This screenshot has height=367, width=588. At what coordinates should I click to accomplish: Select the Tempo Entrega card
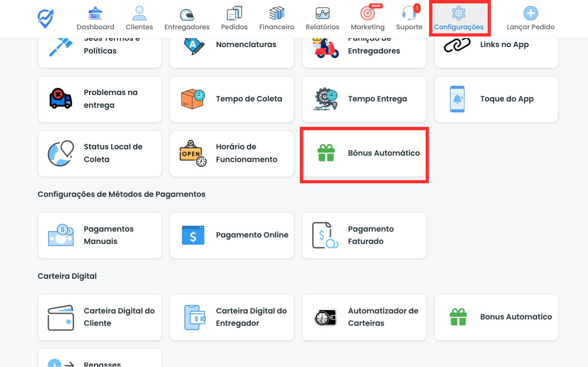point(364,99)
